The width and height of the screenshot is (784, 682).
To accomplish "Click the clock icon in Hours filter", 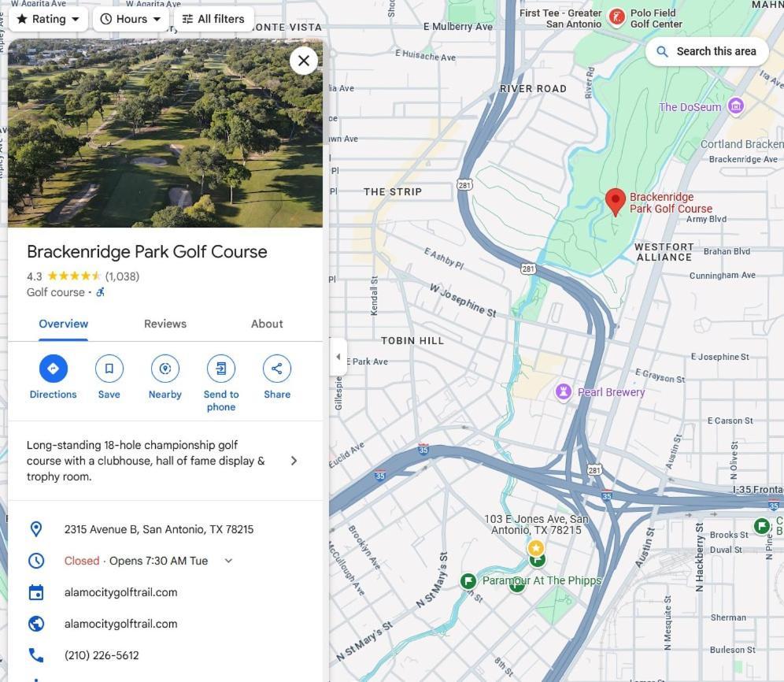I will pyautogui.click(x=105, y=19).
